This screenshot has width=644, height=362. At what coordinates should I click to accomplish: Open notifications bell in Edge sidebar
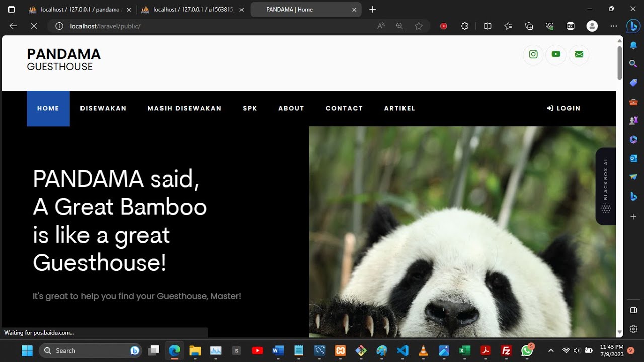click(633, 45)
